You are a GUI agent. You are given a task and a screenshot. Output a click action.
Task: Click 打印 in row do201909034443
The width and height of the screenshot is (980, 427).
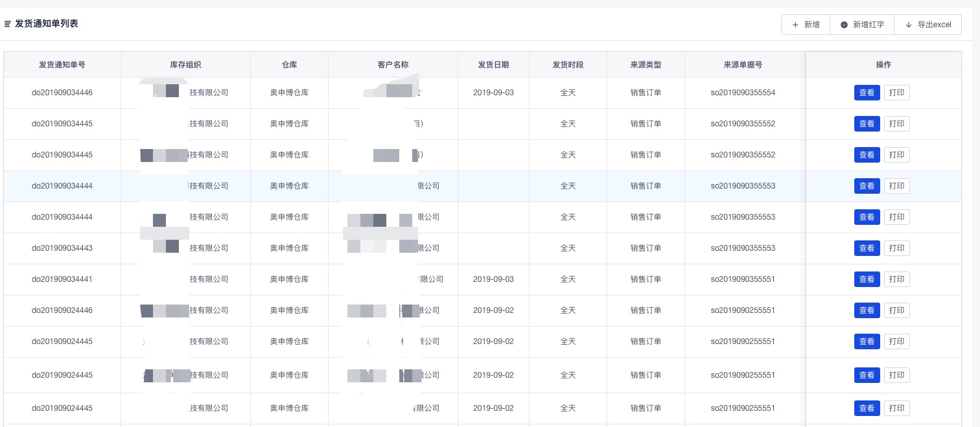click(896, 248)
